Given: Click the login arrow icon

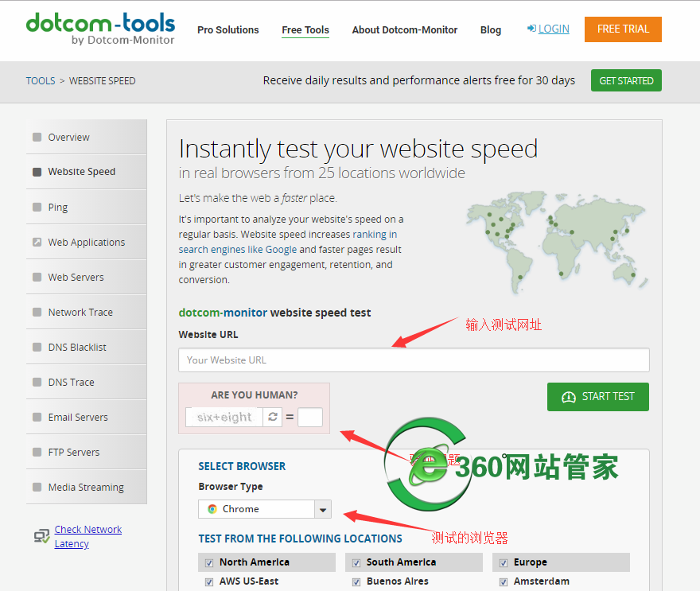Looking at the screenshot, I should 531,29.
